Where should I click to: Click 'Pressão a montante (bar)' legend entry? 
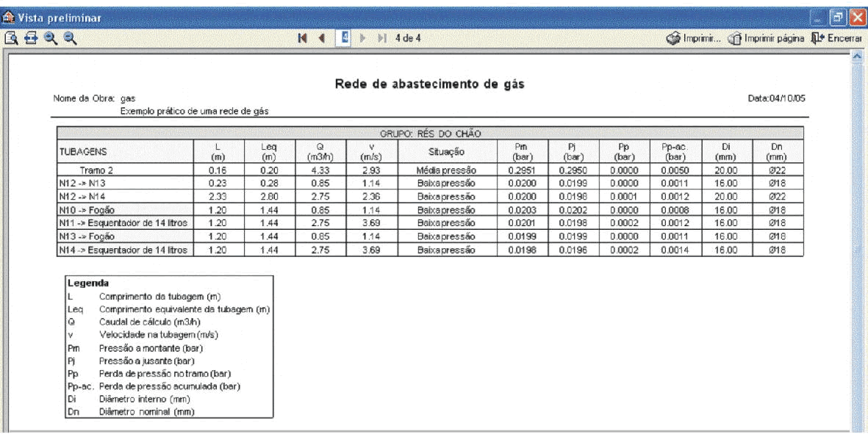click(x=151, y=348)
